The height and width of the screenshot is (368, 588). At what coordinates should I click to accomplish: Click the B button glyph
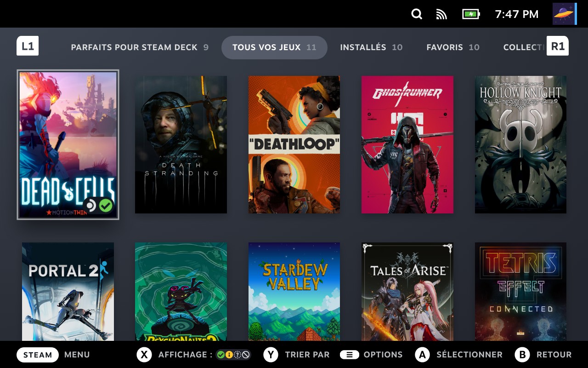point(522,355)
